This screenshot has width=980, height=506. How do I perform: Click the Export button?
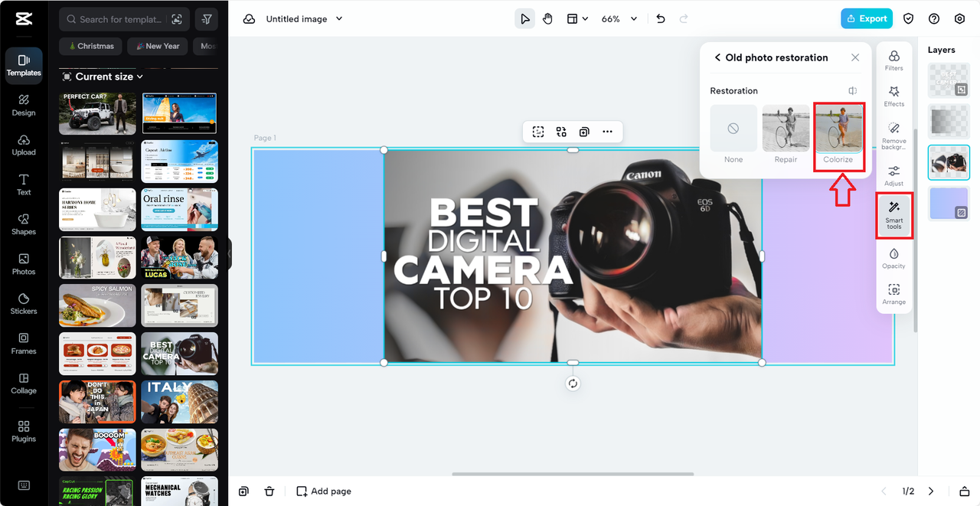866,19
